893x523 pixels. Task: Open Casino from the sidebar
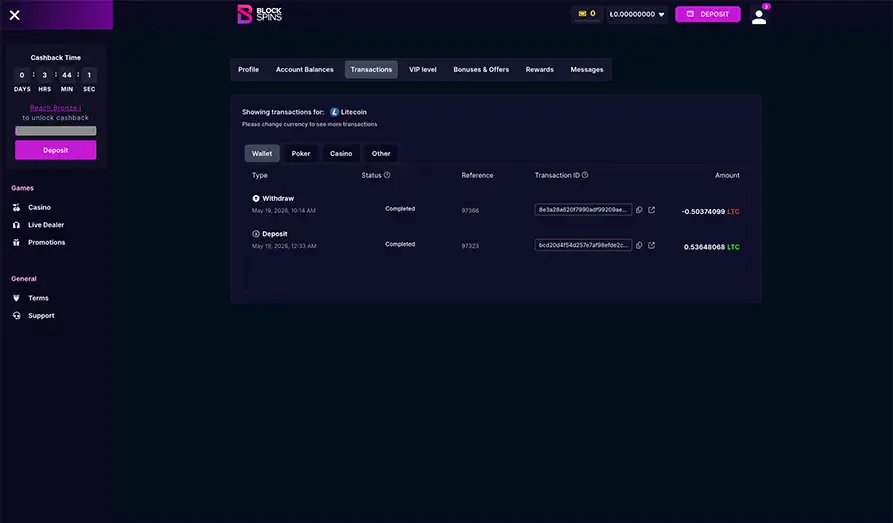point(39,207)
